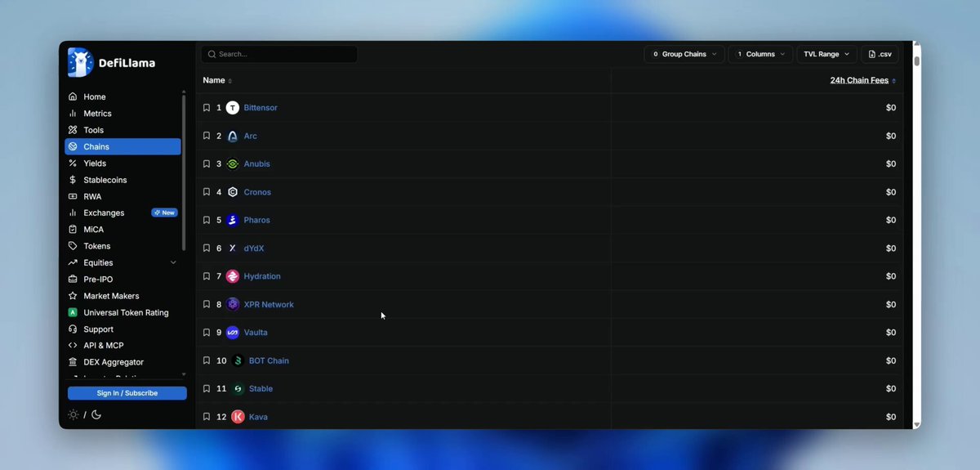Bookmark the Vaulta chain row
Viewport: 980px width, 470px height.
[x=207, y=333]
